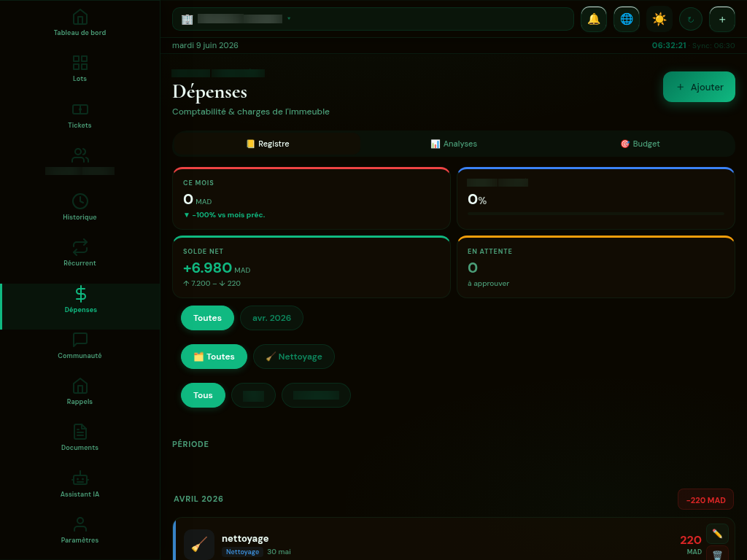This screenshot has width=747, height=560.
Task: Click the Solde net stat card
Action: tap(311, 267)
